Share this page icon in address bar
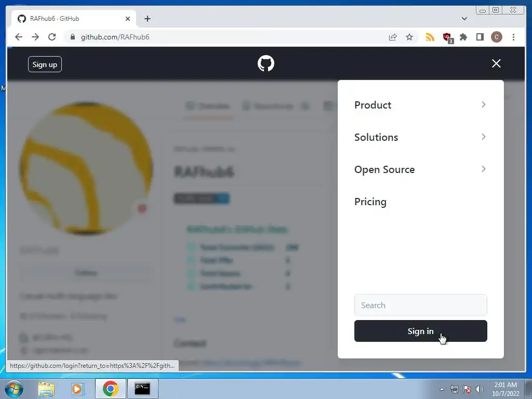This screenshot has width=532, height=399. [x=393, y=37]
